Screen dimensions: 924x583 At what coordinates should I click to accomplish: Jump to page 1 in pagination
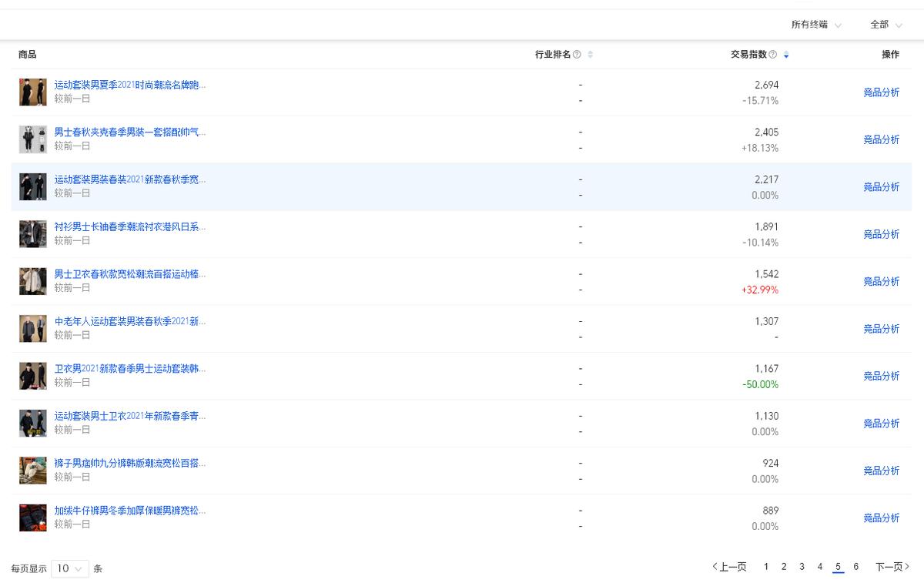pos(766,567)
